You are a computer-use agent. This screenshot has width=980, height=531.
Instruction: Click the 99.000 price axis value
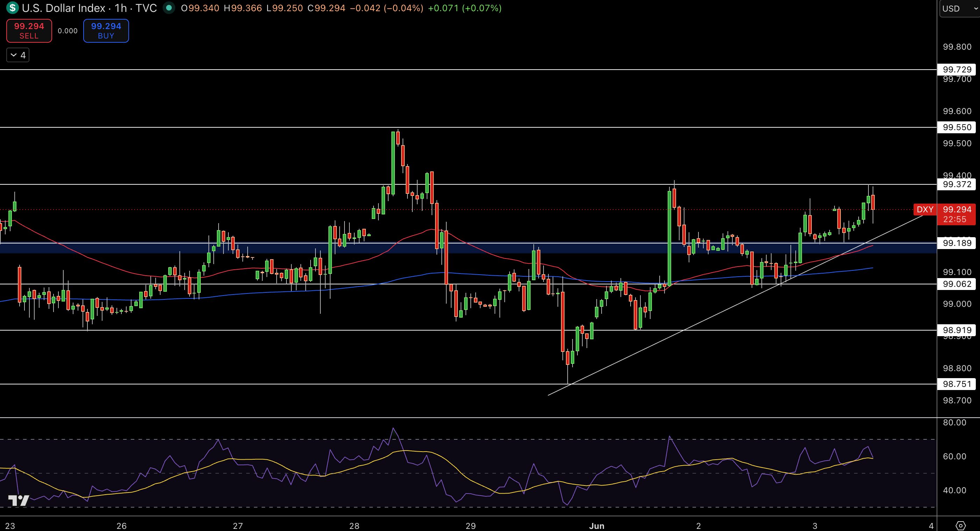tap(957, 304)
